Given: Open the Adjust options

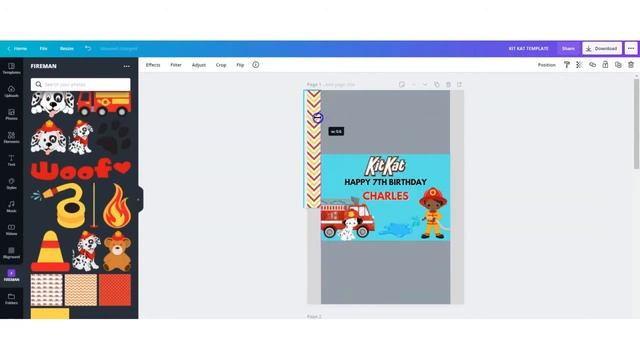Looking at the screenshot, I should pyautogui.click(x=199, y=65).
